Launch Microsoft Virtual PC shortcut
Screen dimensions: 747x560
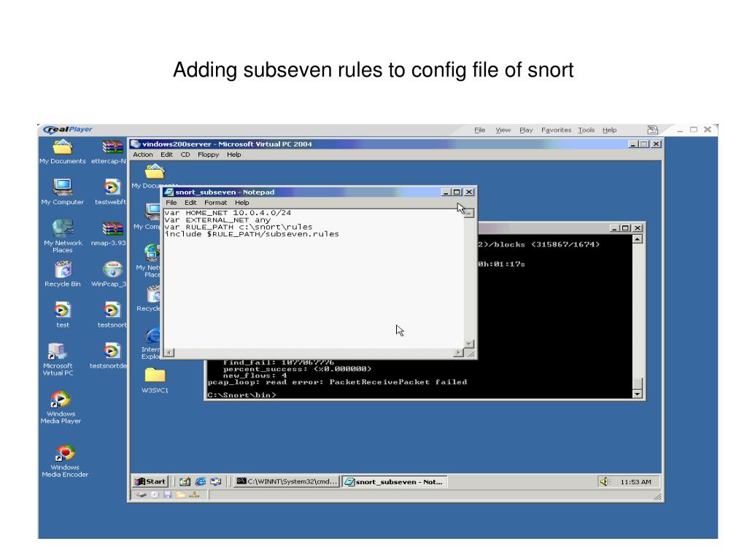[57, 351]
